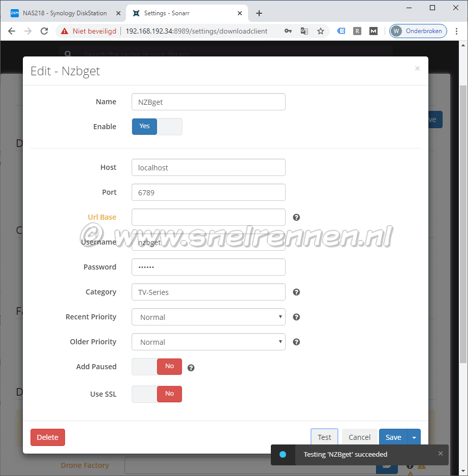This screenshot has width=468, height=476.
Task: Open the Onderbroken profile button
Action: pos(418,31)
